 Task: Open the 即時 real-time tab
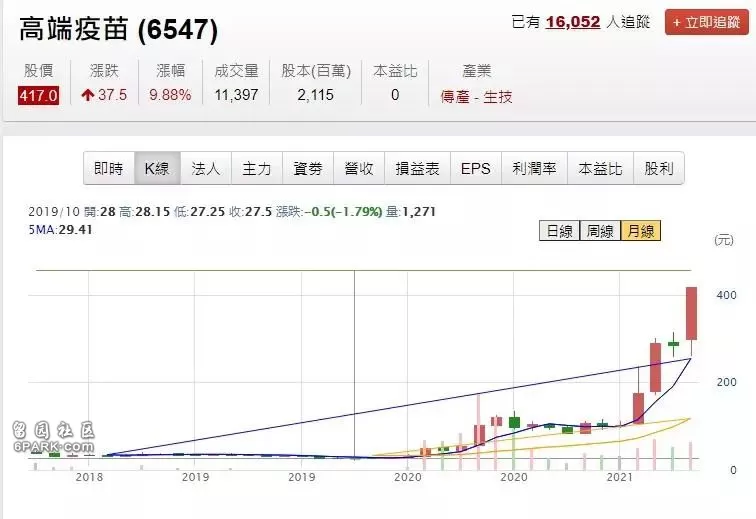(x=109, y=168)
